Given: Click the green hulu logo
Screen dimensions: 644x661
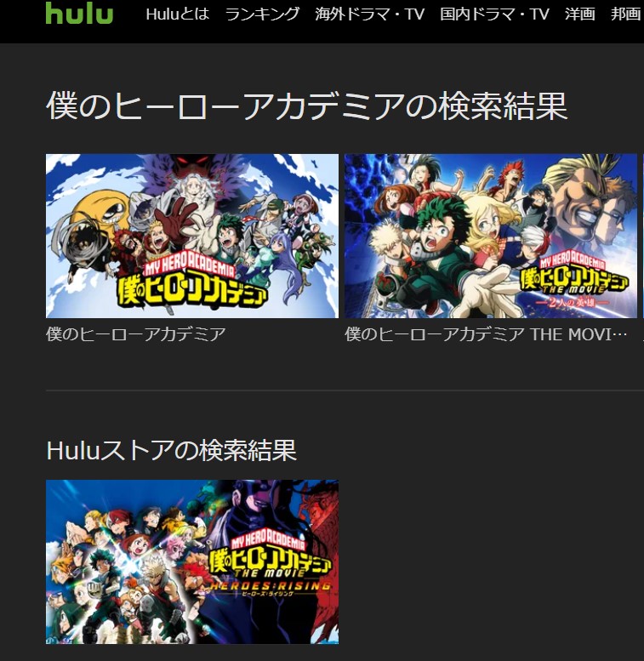Looking at the screenshot, I should pos(79,13).
